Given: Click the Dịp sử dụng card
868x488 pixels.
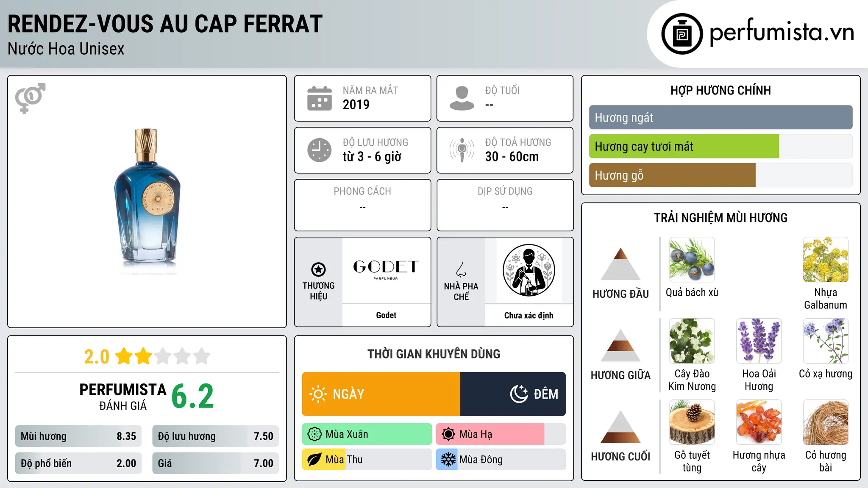Looking at the screenshot, I should [505, 205].
